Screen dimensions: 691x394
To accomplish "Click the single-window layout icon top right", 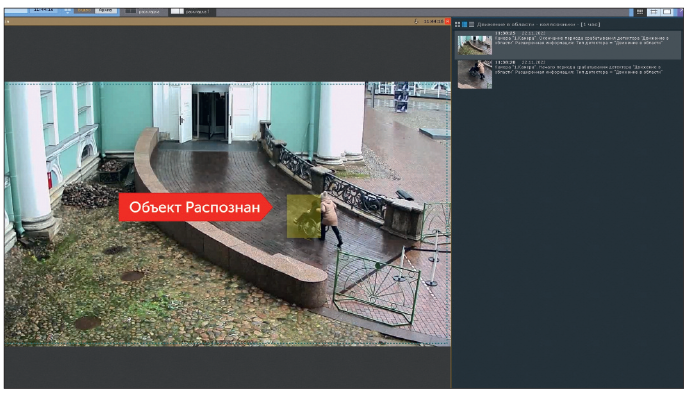I will point(667,12).
